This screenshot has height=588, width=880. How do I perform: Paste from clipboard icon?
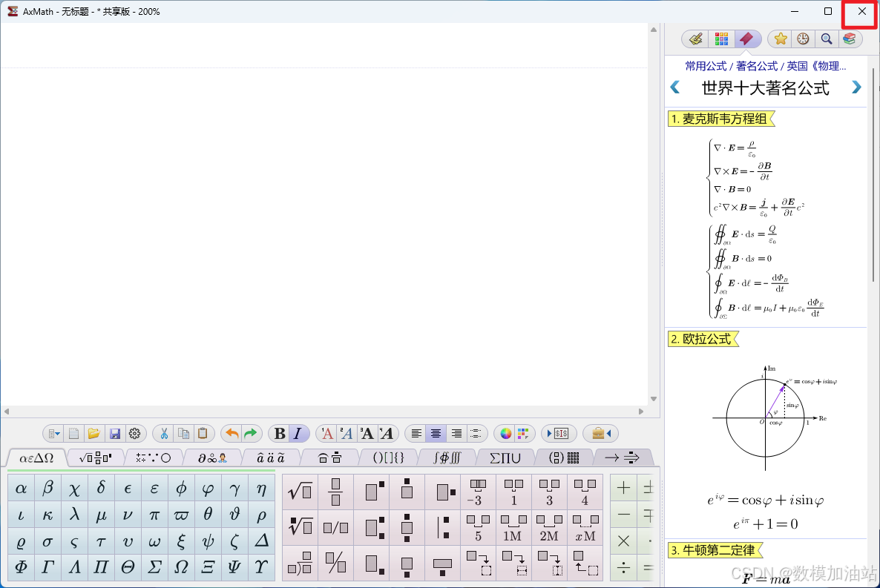(x=203, y=434)
